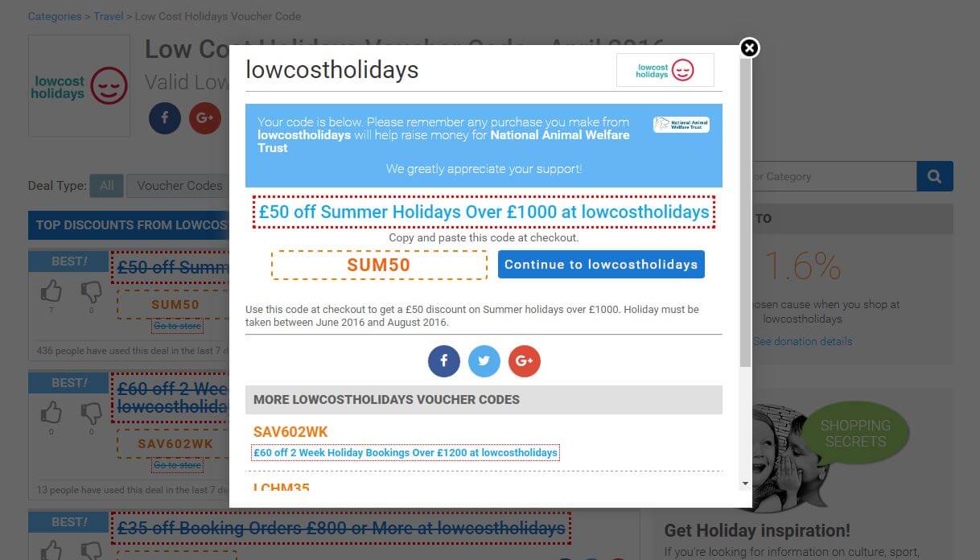Close the lowcostholidays voucher popup
The image size is (980, 560).
pyautogui.click(x=749, y=48)
